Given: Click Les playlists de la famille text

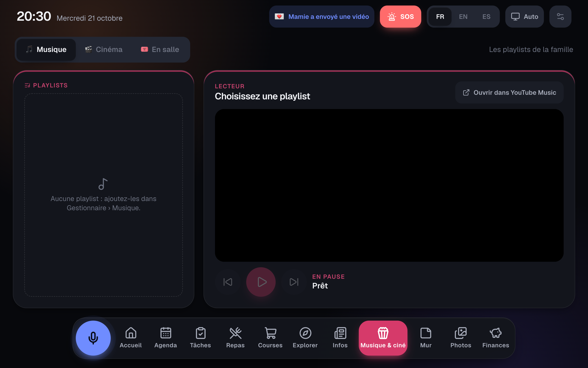Looking at the screenshot, I should (531, 49).
